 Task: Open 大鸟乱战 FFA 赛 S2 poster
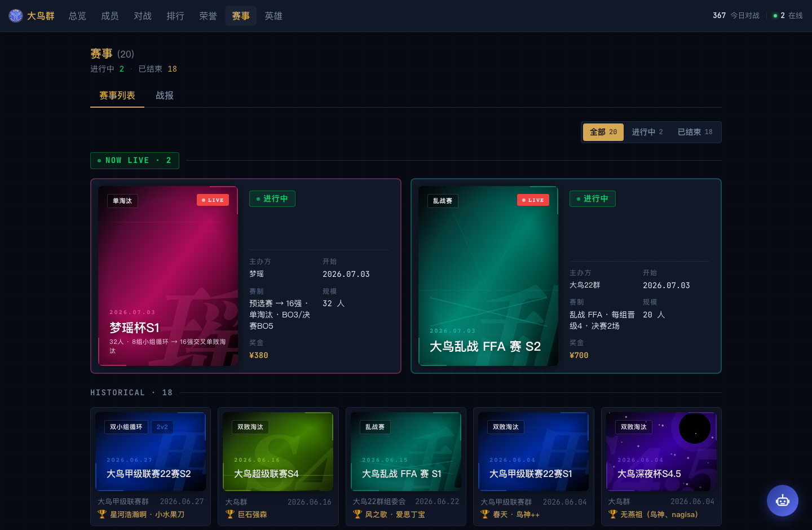(x=488, y=276)
